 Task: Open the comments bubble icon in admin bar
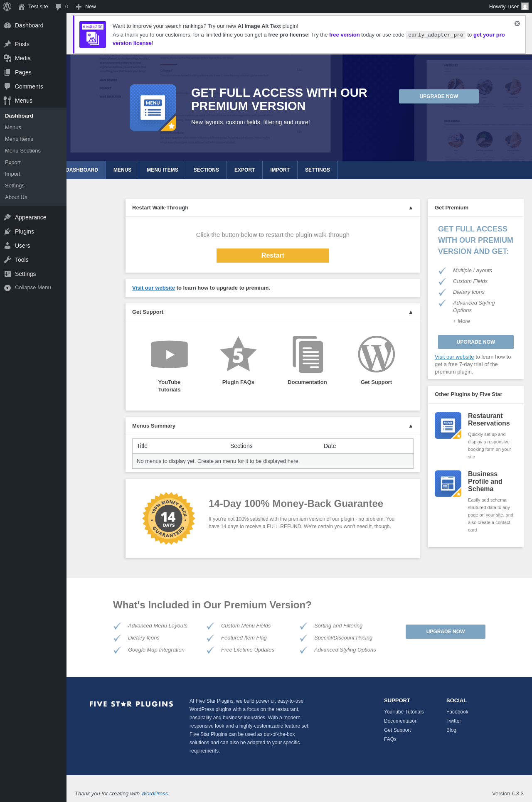point(59,7)
